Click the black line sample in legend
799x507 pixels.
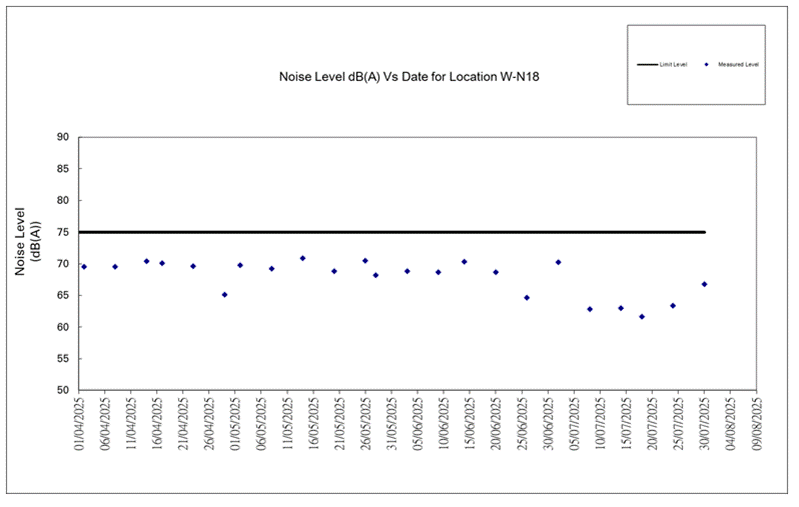(648, 65)
